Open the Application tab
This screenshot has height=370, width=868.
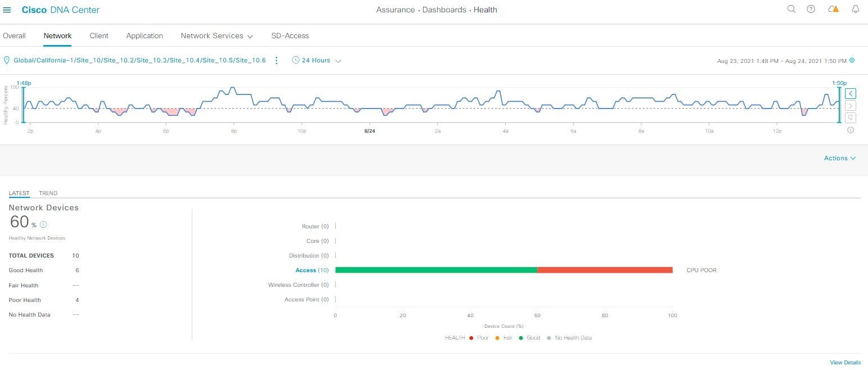tap(145, 35)
